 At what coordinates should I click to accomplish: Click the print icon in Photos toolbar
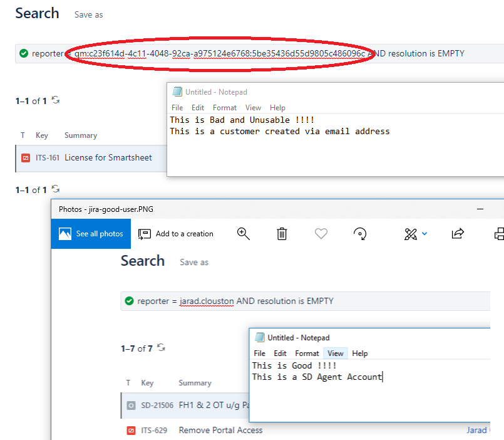pos(499,234)
